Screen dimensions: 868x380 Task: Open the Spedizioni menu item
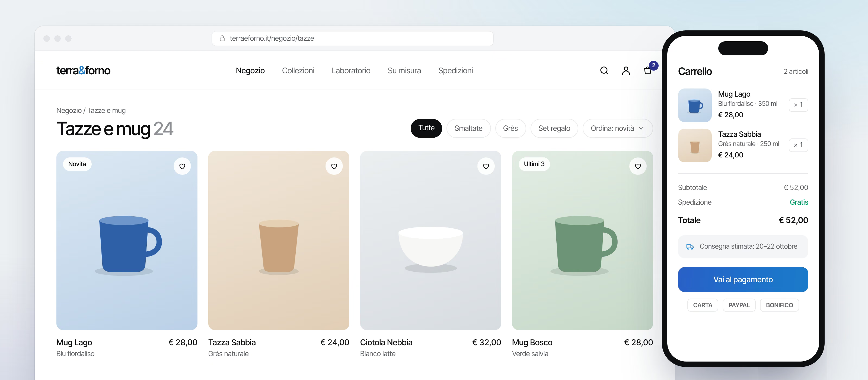[x=456, y=71]
